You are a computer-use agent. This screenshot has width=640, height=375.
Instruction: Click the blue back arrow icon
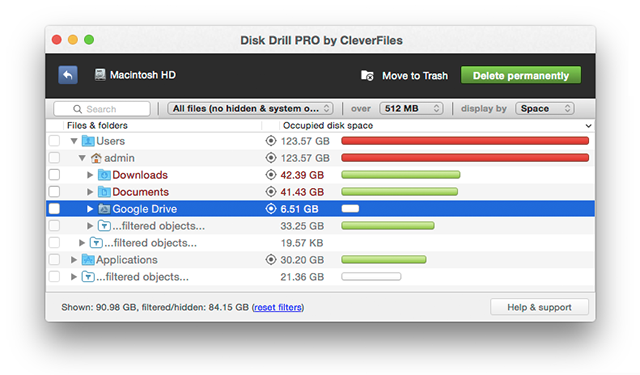[68, 75]
